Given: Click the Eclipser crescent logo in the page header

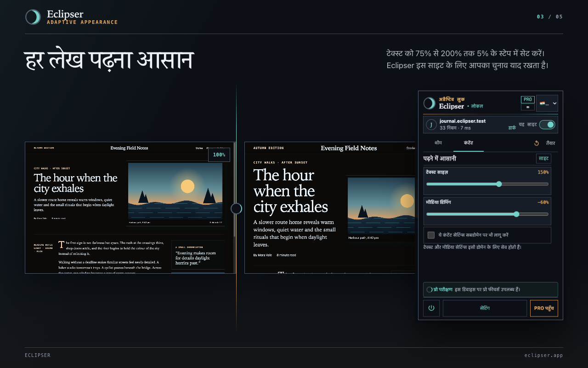Looking at the screenshot, I should click(33, 17).
